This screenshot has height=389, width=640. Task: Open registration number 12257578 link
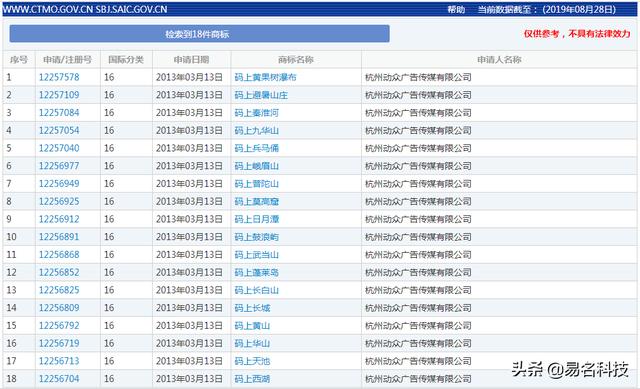tap(59, 77)
